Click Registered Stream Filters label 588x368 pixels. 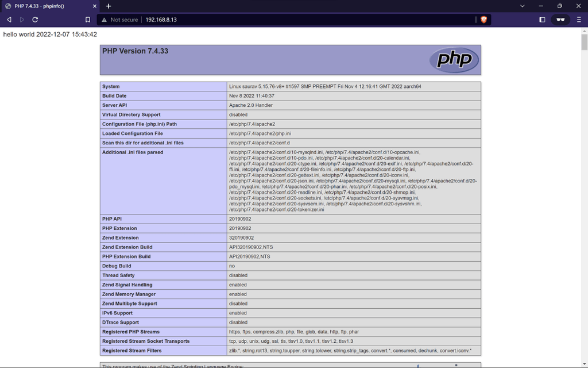[x=132, y=350]
